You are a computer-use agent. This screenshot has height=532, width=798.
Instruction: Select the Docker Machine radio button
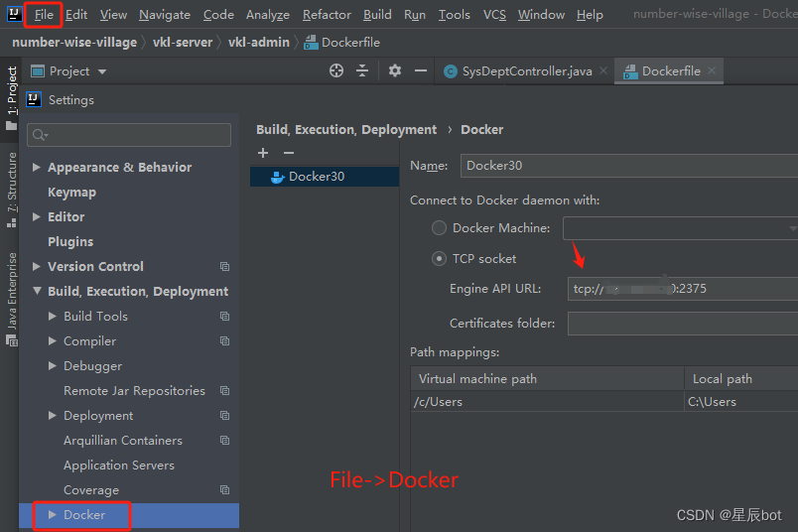click(440, 227)
